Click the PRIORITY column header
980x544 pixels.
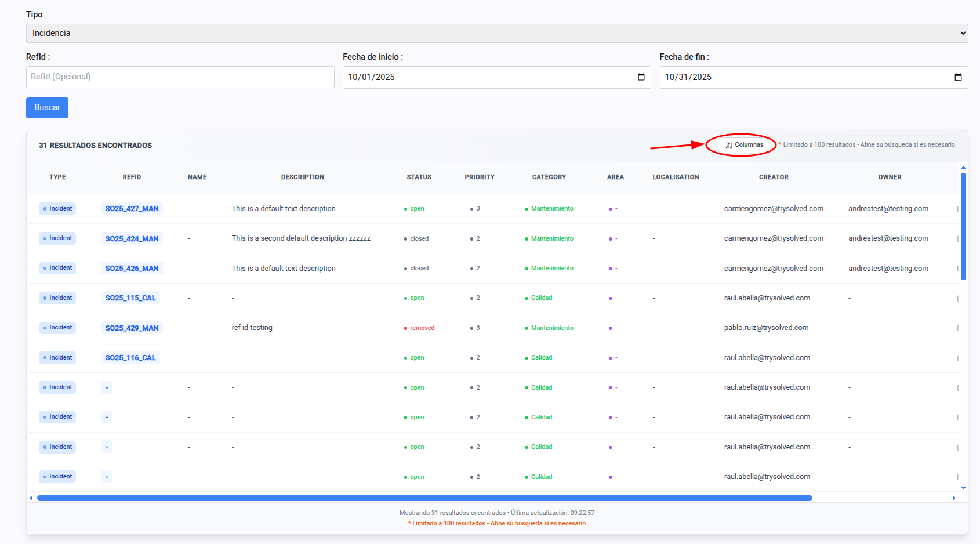click(479, 177)
